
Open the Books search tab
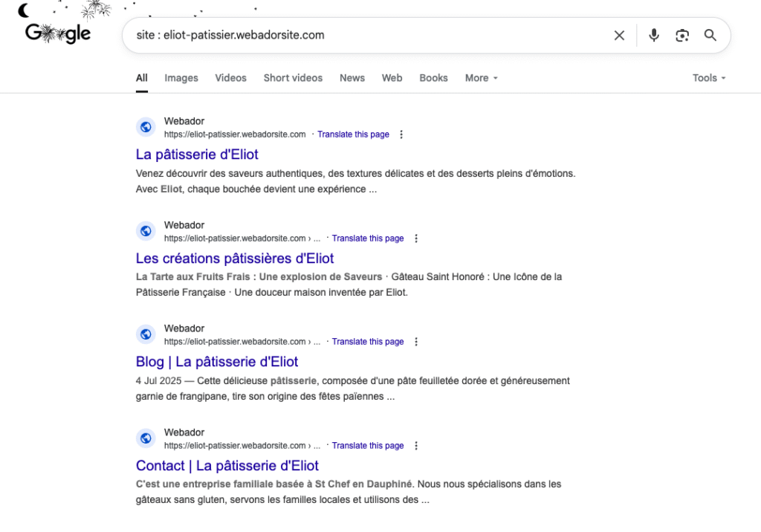[x=433, y=78]
